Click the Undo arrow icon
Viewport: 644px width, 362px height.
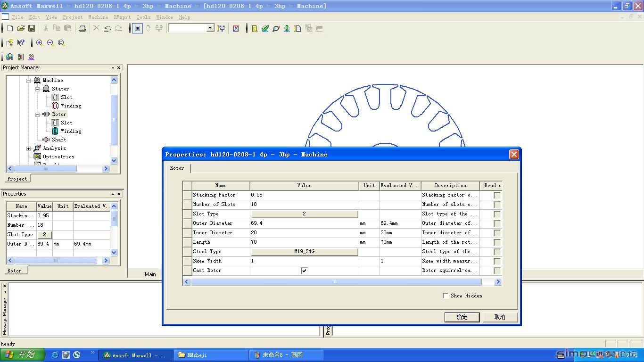[x=107, y=28]
